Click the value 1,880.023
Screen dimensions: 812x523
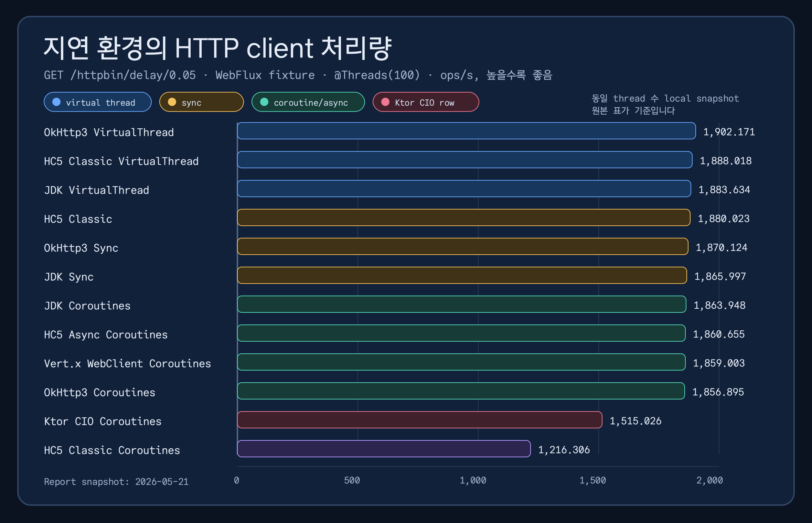click(x=724, y=219)
